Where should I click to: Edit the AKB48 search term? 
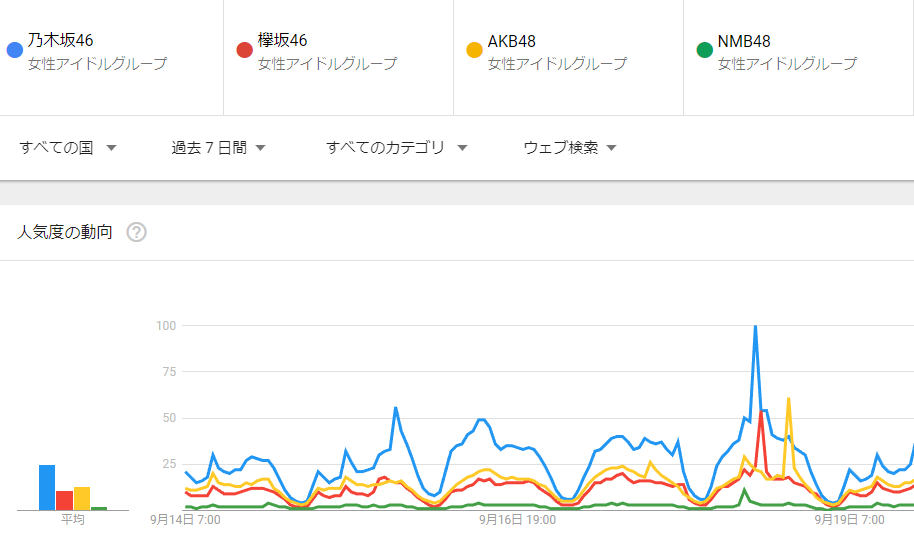[512, 41]
